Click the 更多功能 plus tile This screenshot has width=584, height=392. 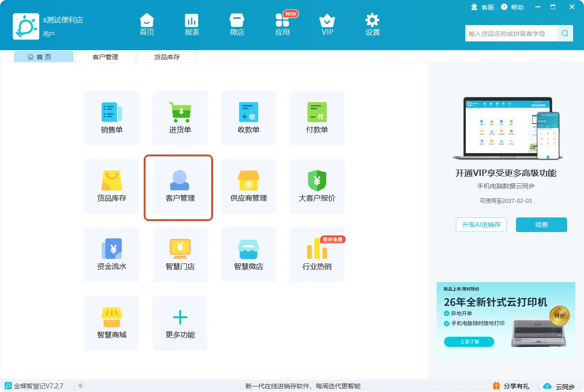pyautogui.click(x=180, y=323)
